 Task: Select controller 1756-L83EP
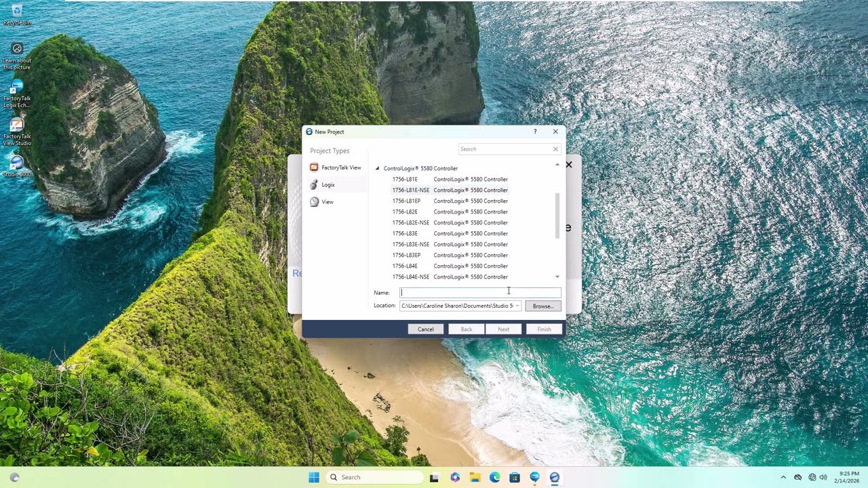[450, 255]
